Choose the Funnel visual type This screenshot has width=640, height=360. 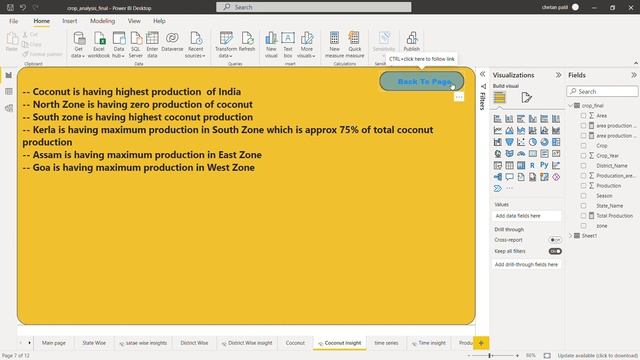coord(509,142)
